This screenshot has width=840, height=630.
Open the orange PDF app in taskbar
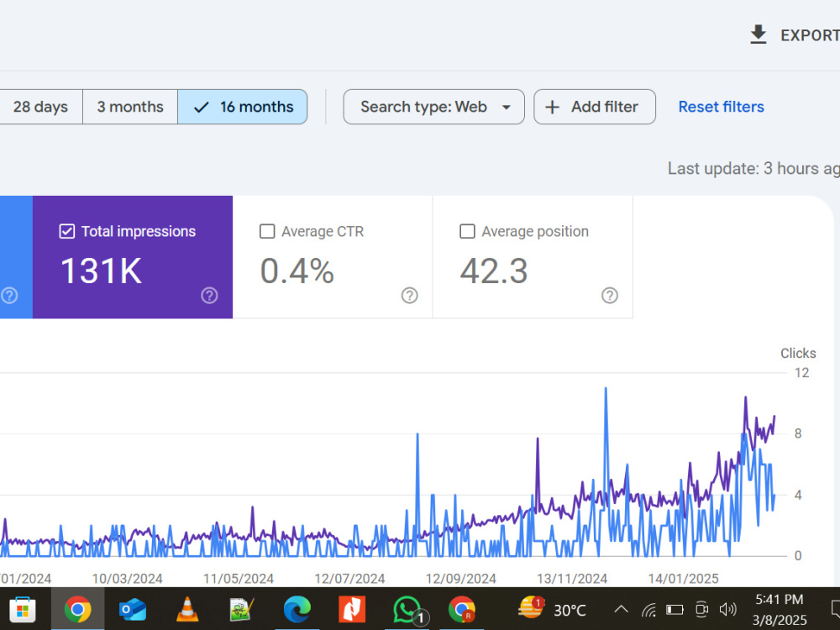click(352, 609)
